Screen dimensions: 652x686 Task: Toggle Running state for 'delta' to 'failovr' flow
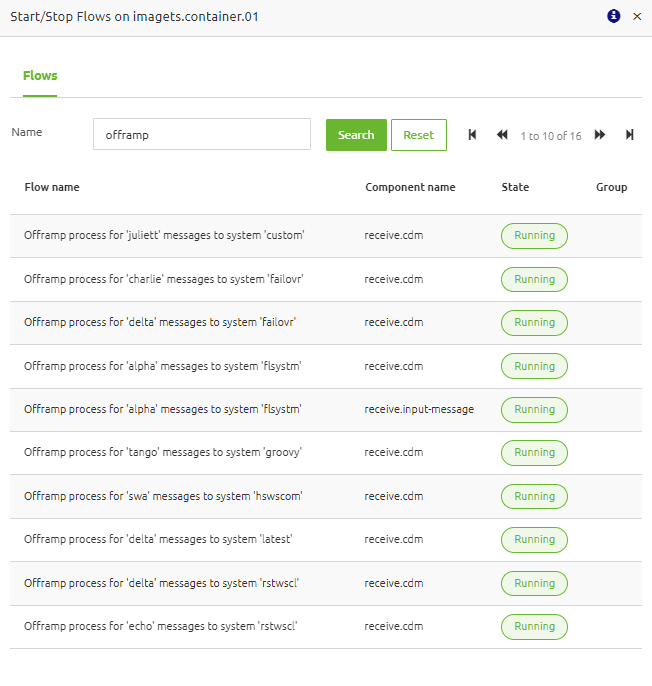(534, 323)
